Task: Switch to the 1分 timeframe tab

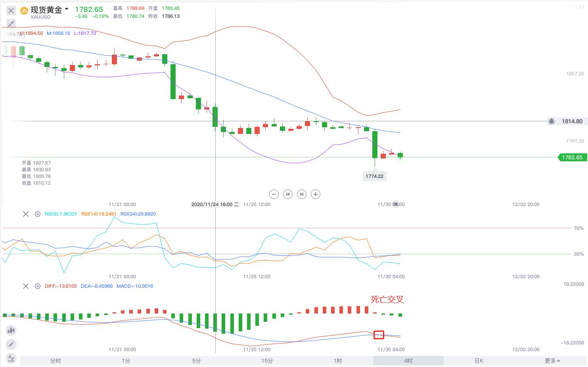Action: pos(126,361)
